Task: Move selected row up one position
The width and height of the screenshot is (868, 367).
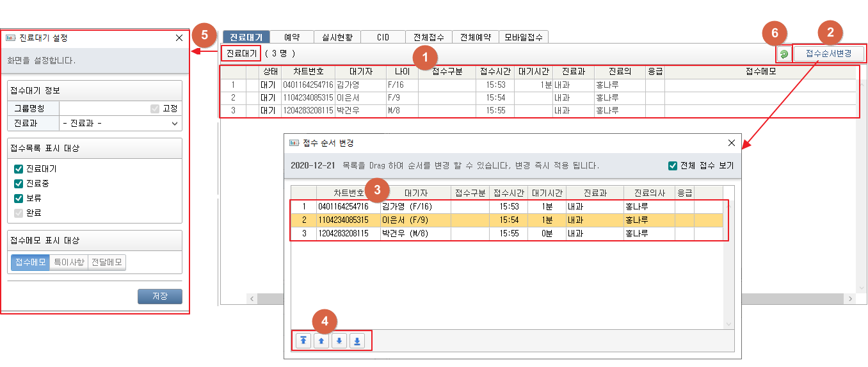Action: (x=321, y=341)
